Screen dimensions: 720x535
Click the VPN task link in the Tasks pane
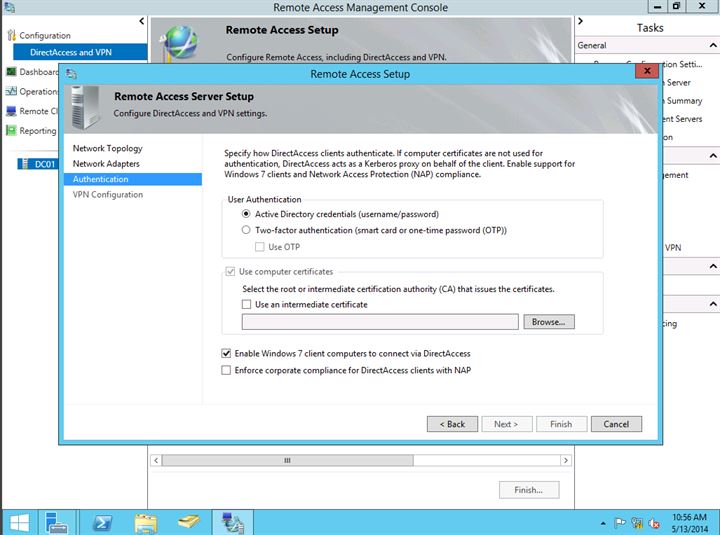coord(673,248)
